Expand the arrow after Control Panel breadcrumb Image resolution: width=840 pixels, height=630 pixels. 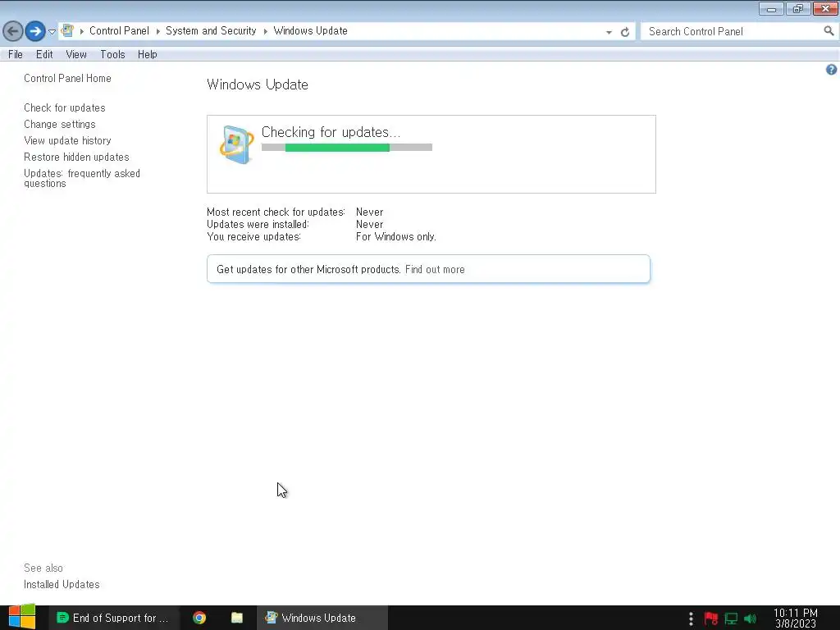pyautogui.click(x=158, y=31)
